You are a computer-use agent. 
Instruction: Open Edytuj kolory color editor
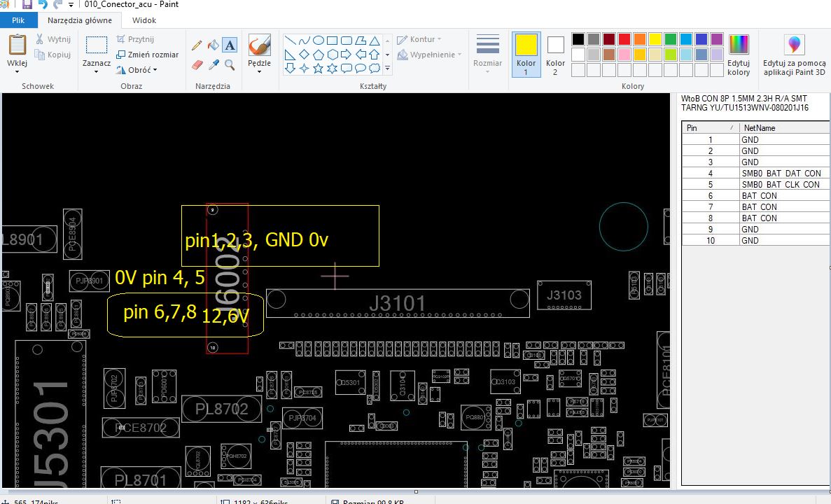[x=739, y=55]
